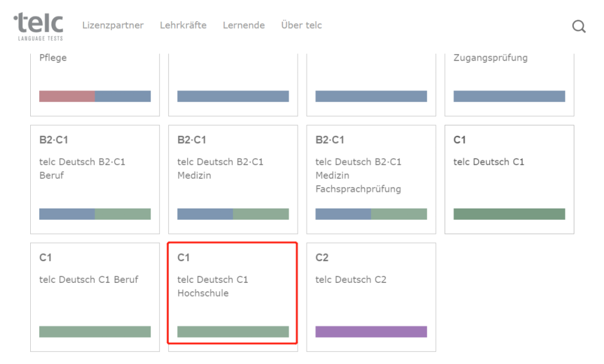Click the blue-green B2·C1 Beruf level bar
This screenshot has height=364, width=604.
point(95,214)
